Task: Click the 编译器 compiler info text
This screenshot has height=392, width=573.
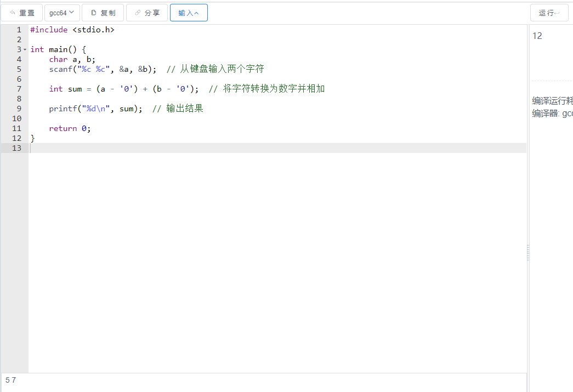Action: coord(552,113)
